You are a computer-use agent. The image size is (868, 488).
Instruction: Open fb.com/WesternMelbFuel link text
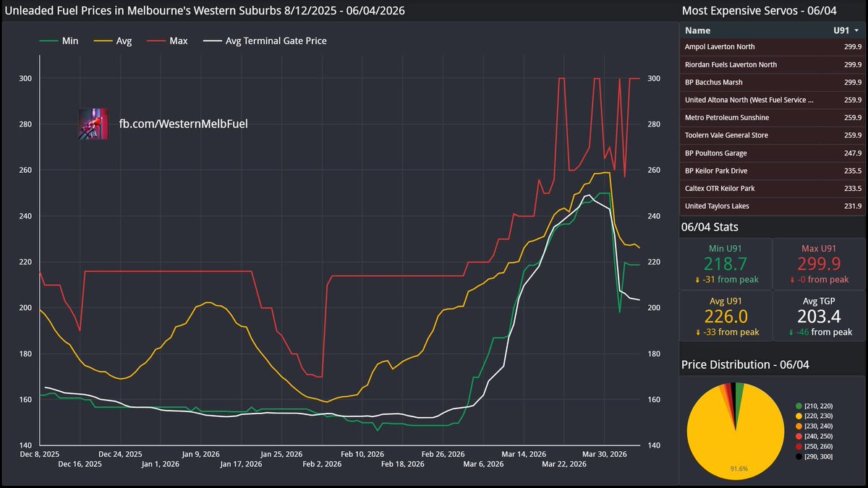click(184, 124)
